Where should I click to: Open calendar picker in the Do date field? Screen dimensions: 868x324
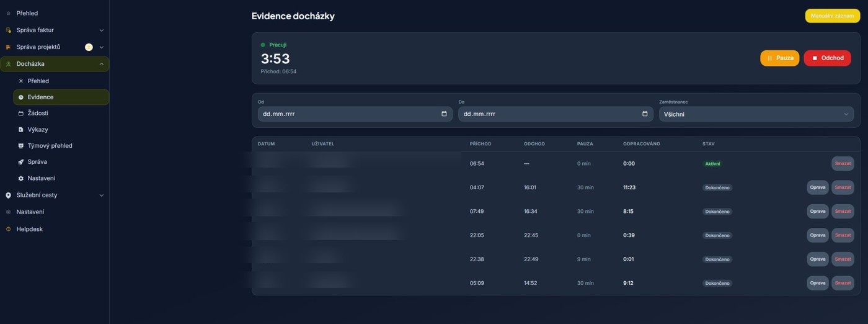pyautogui.click(x=645, y=114)
